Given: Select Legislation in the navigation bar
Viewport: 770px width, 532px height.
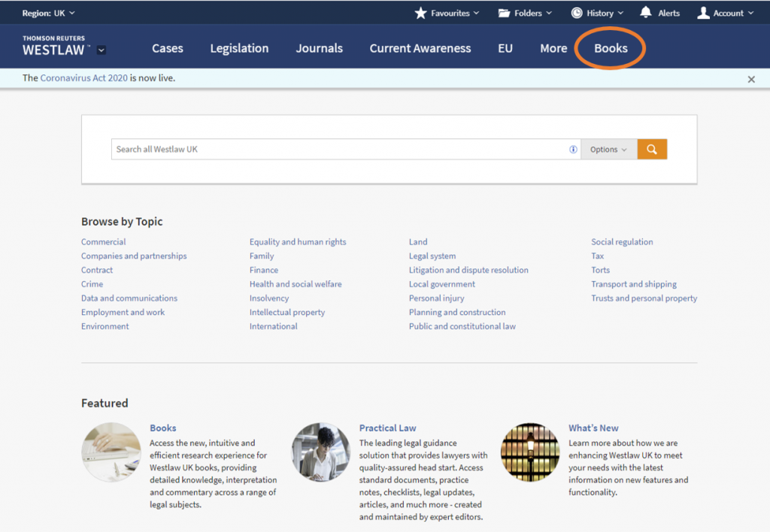Looking at the screenshot, I should [x=239, y=48].
